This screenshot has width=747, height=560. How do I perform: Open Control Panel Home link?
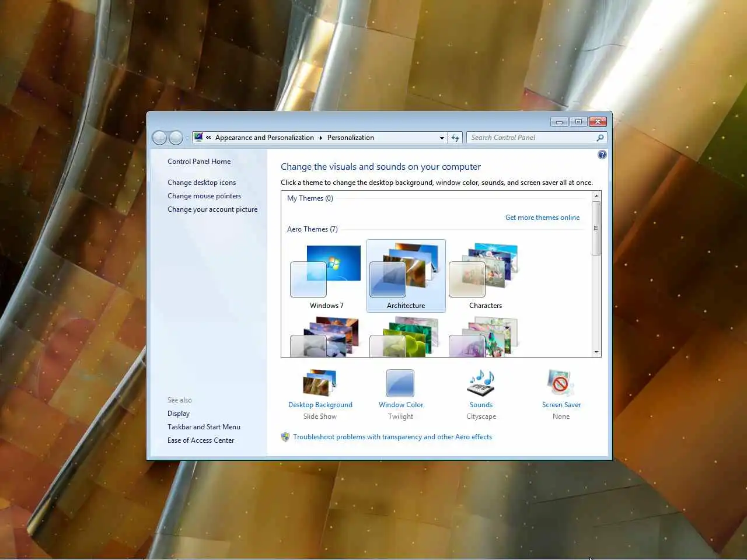point(199,162)
